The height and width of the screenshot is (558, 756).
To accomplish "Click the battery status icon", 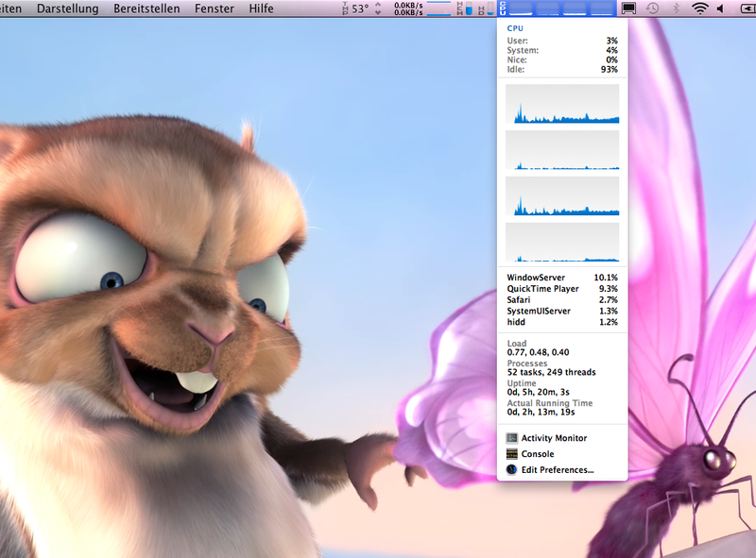I will click(x=747, y=8).
